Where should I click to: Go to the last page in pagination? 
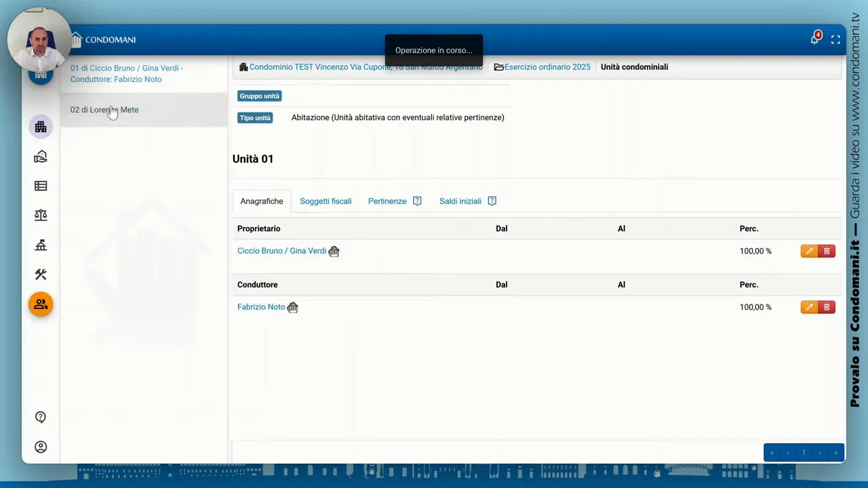click(835, 453)
